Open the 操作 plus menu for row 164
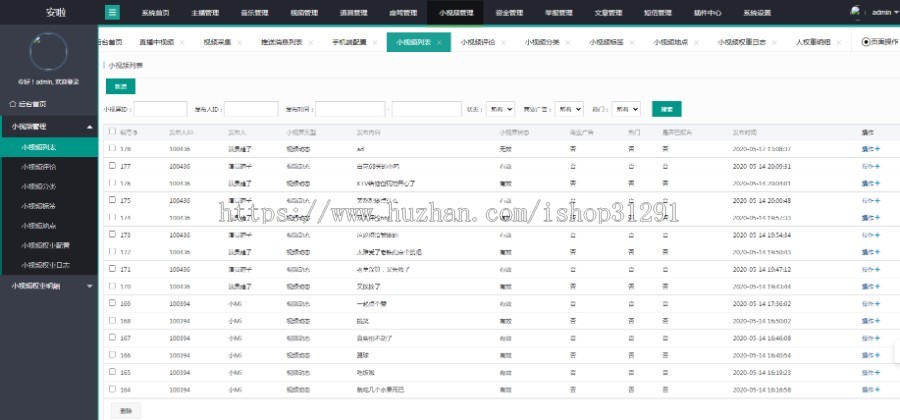Screen dimensions: 900x420 [870, 390]
